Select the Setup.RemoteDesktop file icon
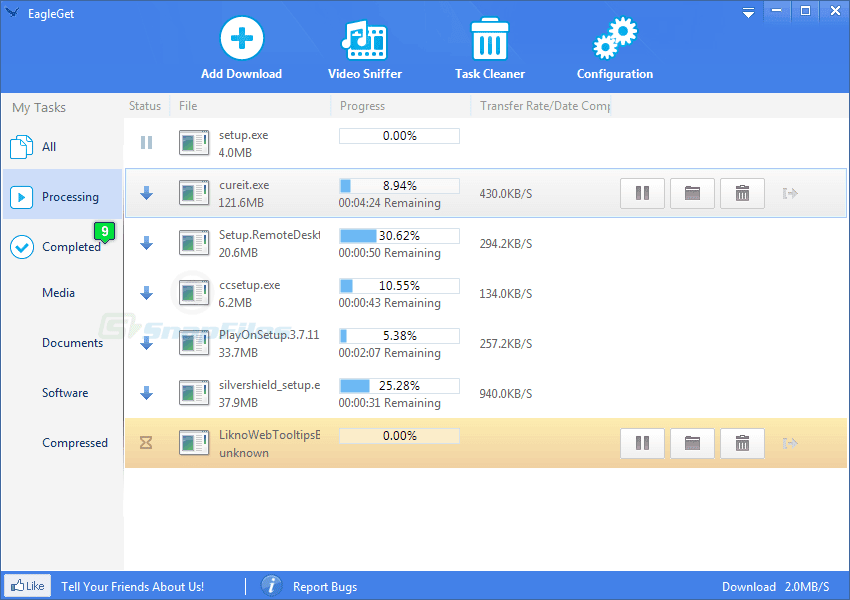850x600 pixels. tap(194, 243)
